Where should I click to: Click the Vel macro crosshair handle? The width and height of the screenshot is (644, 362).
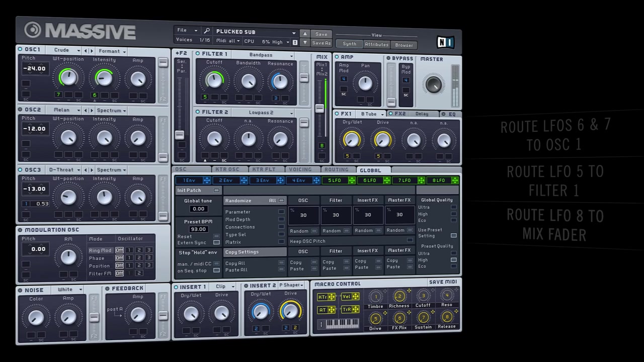coord(355,297)
